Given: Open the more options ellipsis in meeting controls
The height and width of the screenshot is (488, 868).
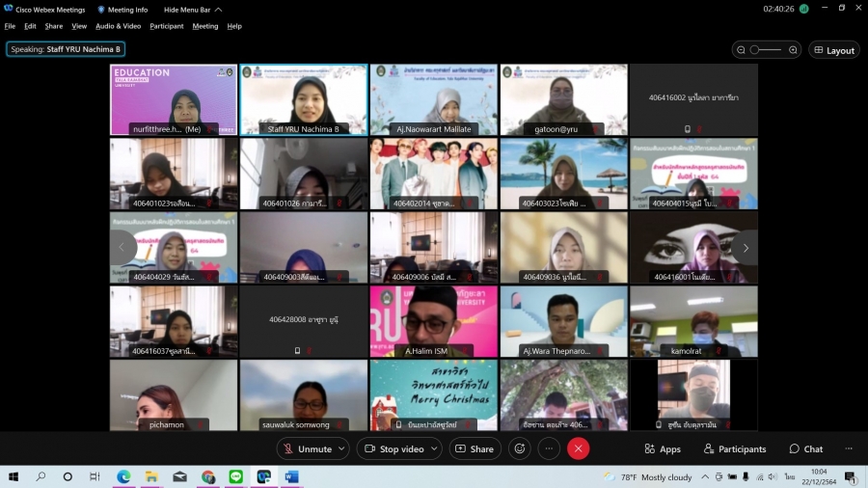Looking at the screenshot, I should [x=549, y=448].
